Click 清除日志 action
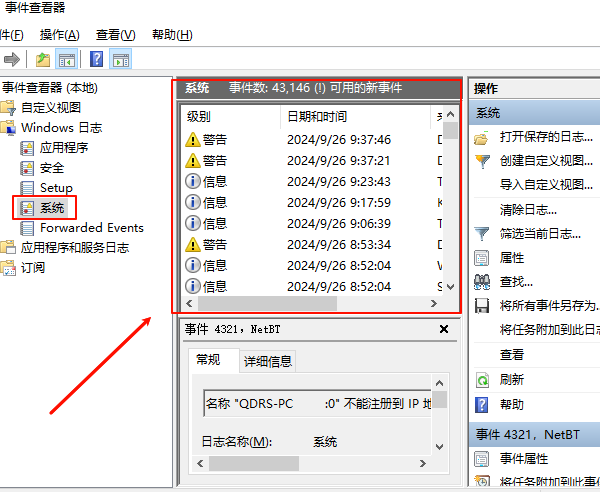The height and width of the screenshot is (492, 600). click(528, 209)
